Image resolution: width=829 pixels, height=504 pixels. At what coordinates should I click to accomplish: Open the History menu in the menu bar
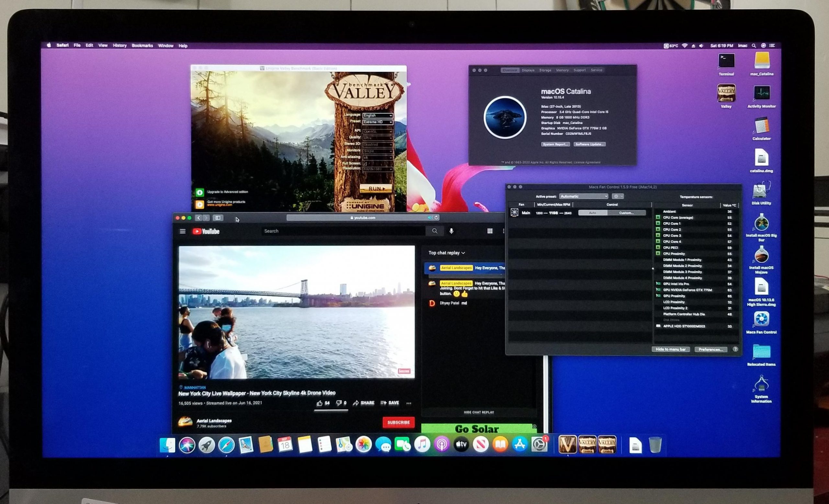click(120, 46)
